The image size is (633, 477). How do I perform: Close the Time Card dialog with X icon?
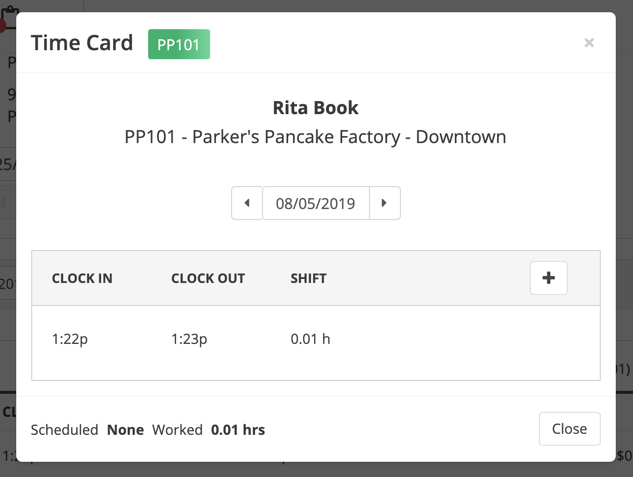(x=589, y=43)
